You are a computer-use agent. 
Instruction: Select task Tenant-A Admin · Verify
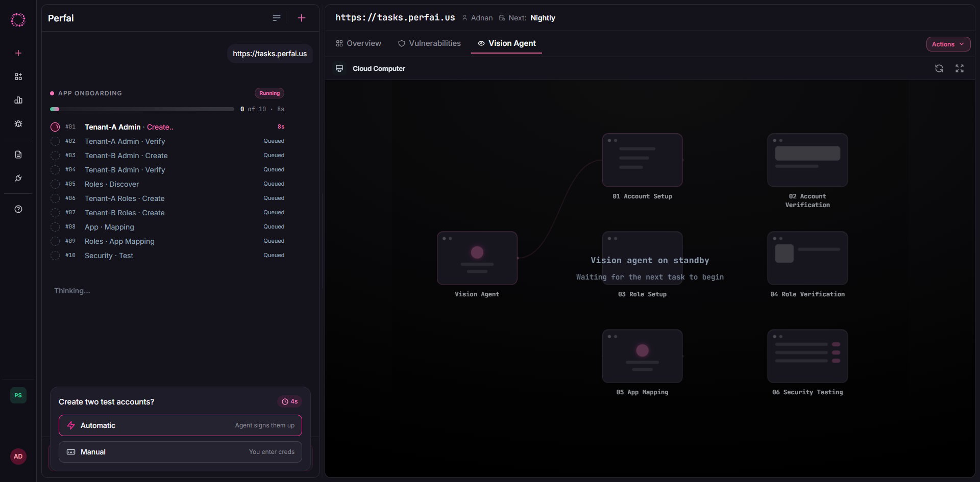[167, 141]
